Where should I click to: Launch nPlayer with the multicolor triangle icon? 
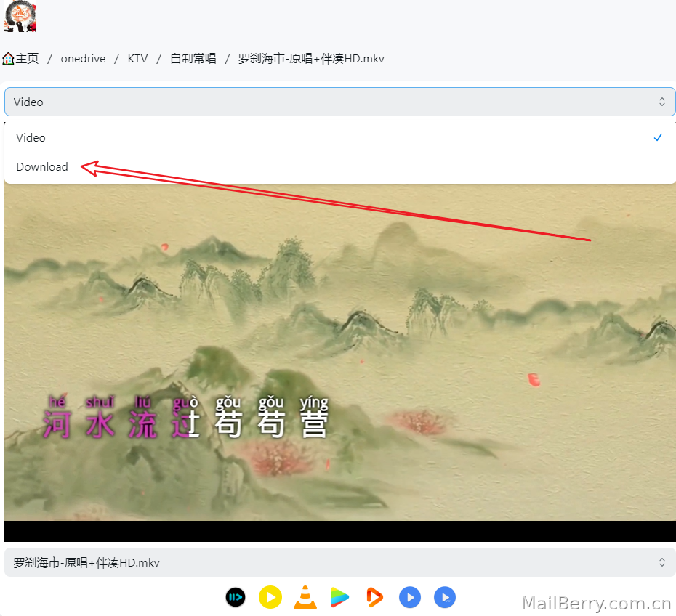coord(339,598)
